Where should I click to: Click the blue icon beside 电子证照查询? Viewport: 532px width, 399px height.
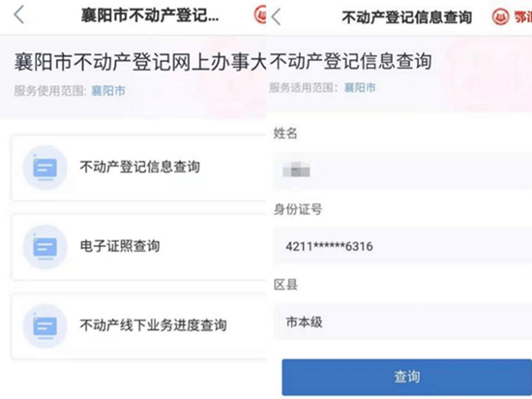pos(44,247)
